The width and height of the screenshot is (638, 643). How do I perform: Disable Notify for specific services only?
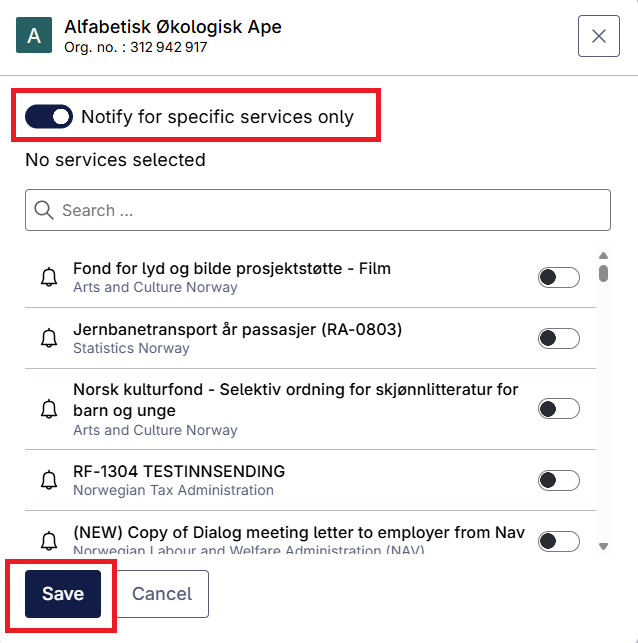pyautogui.click(x=49, y=116)
